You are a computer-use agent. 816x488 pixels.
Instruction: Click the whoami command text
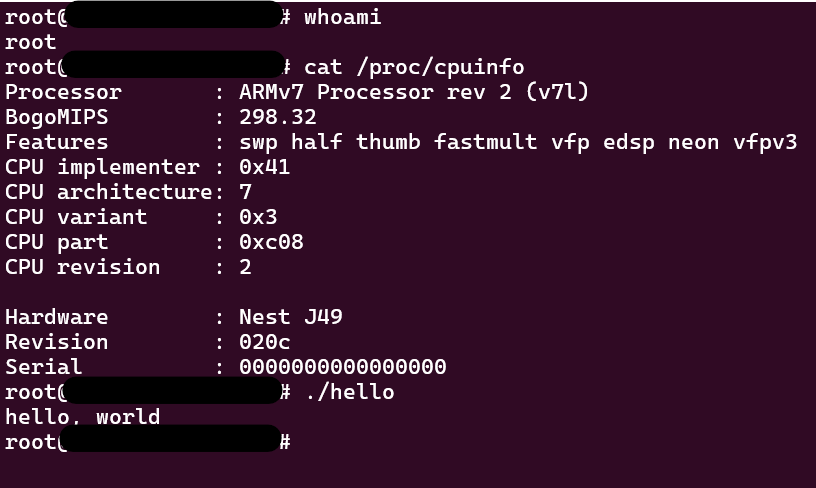click(x=343, y=17)
